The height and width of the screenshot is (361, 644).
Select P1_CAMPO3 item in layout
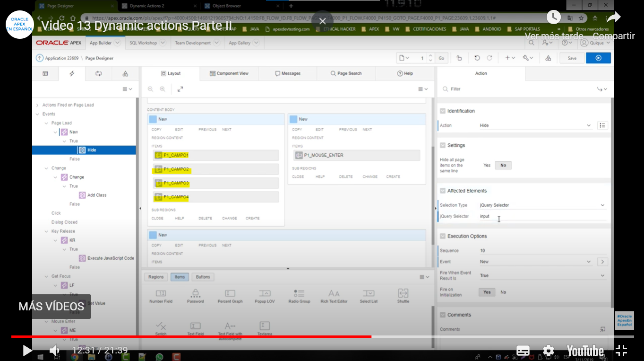216,183
